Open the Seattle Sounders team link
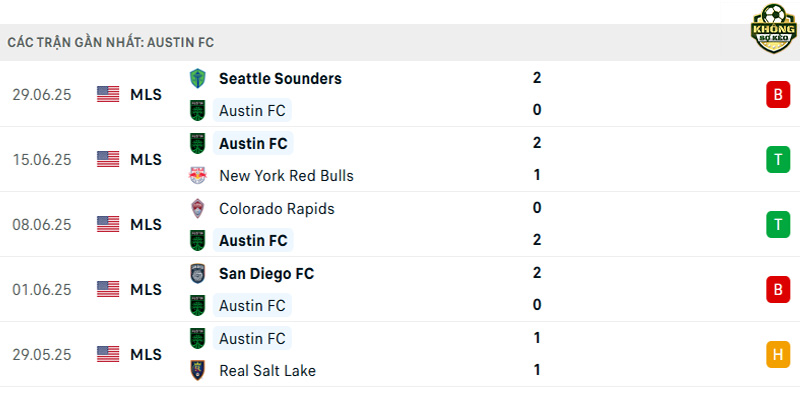Viewport: 800px width, 400px height. 280,79
